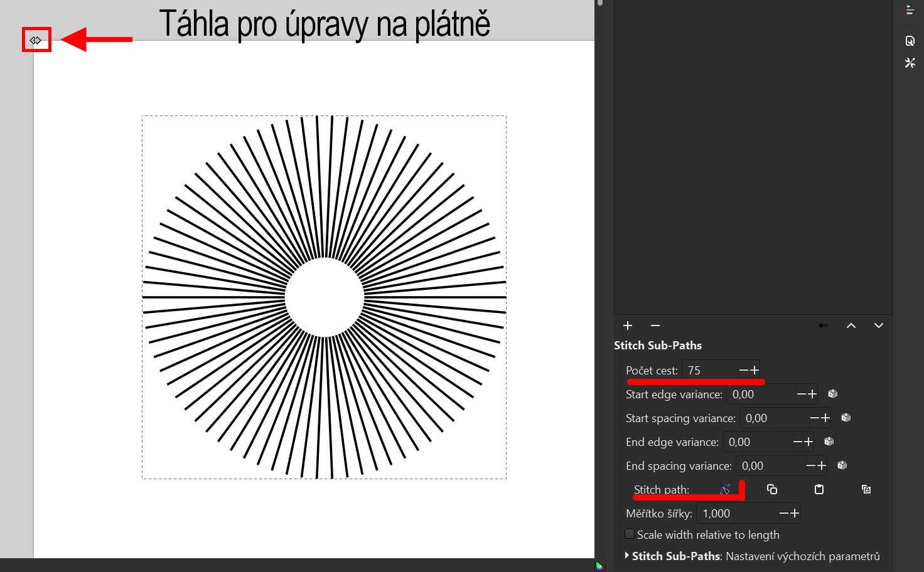This screenshot has width=924, height=572.
Task: Move the path effect down in list
Action: (878, 326)
